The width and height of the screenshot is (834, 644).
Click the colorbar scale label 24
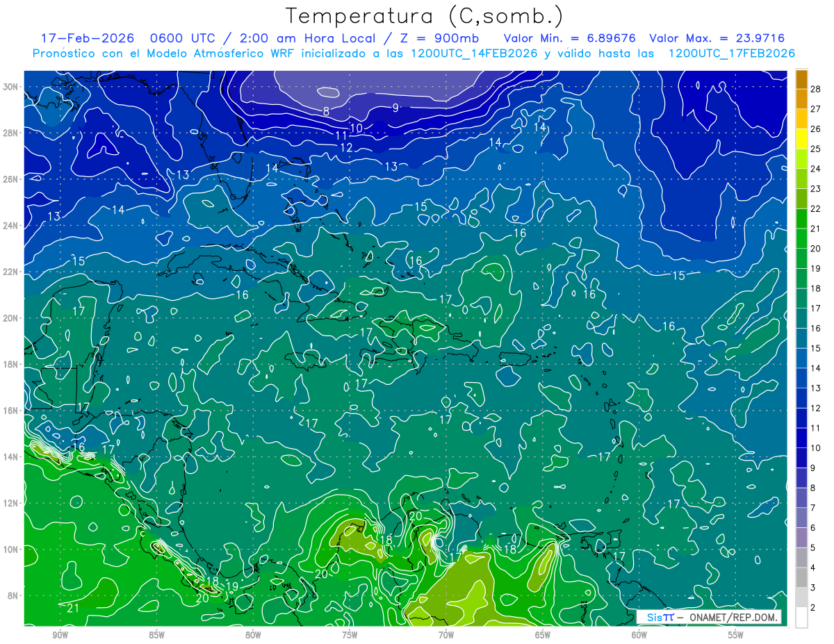[816, 169]
